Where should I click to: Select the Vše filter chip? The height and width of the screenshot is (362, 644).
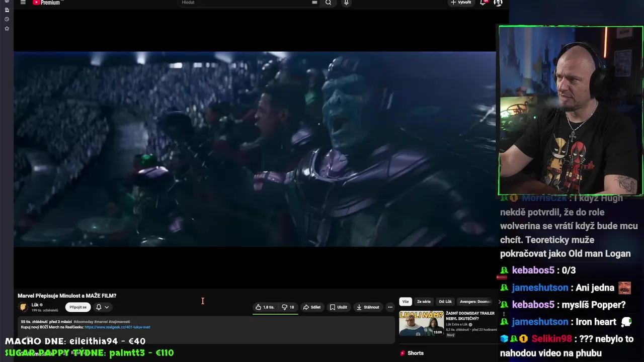point(406,302)
